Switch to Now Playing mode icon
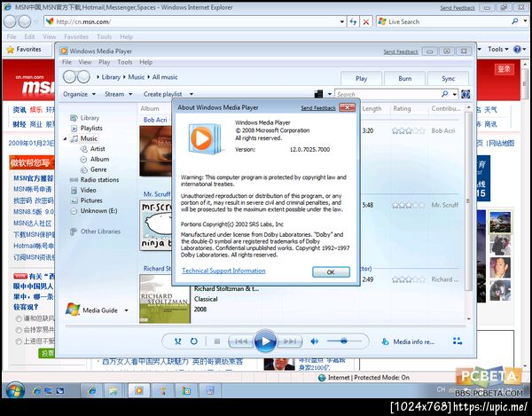532x416 pixels. pyautogui.click(x=458, y=341)
